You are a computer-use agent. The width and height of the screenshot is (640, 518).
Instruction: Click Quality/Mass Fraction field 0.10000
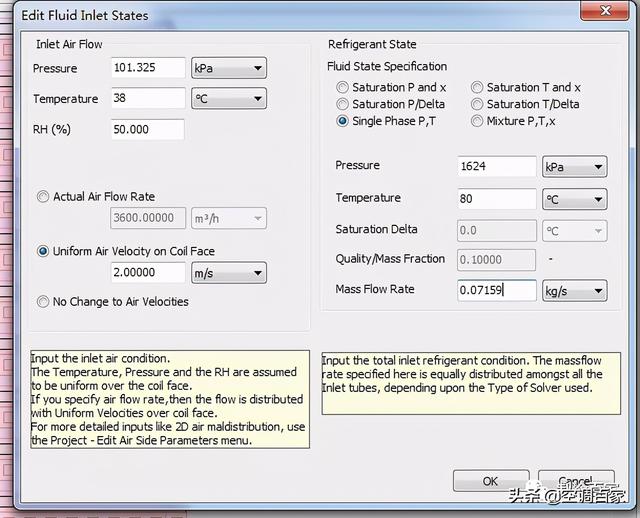[x=496, y=260]
